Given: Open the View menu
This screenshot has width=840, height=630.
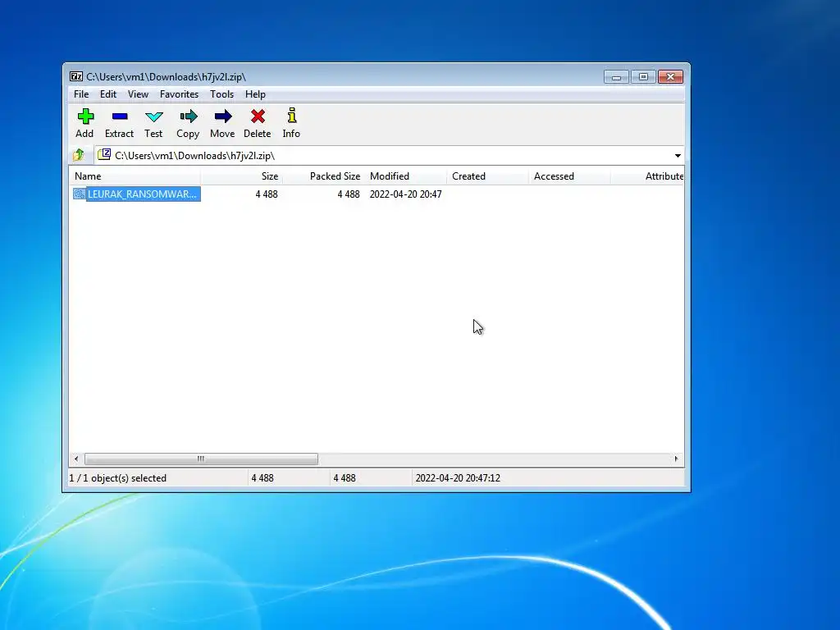Looking at the screenshot, I should pyautogui.click(x=138, y=94).
